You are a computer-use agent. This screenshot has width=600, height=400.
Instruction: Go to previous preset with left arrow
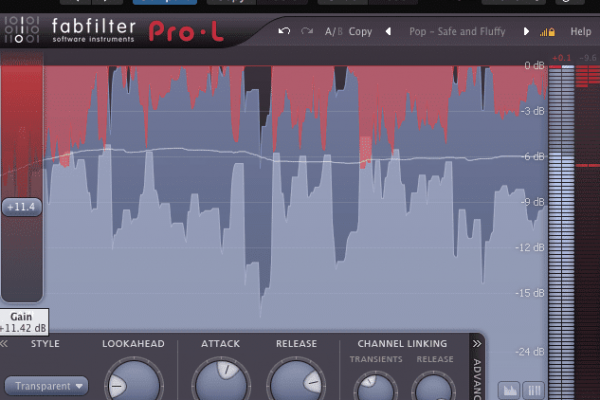click(388, 31)
